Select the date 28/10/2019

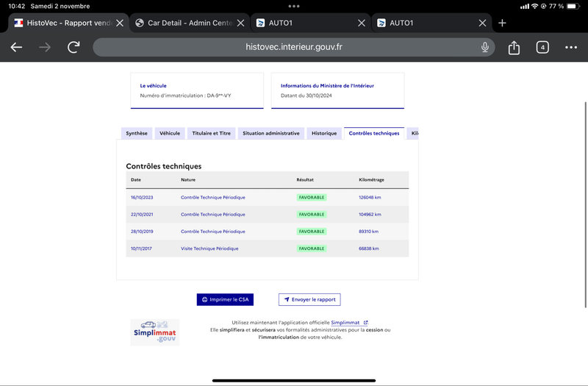142,232
